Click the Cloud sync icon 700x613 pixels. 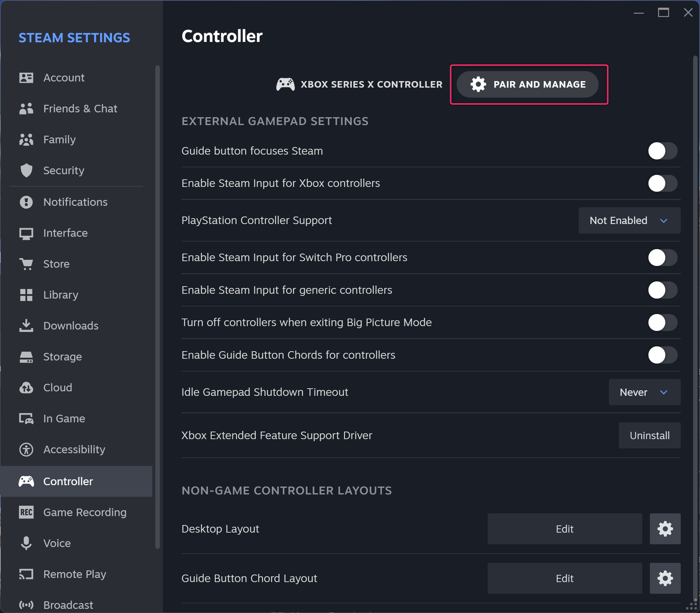click(26, 388)
